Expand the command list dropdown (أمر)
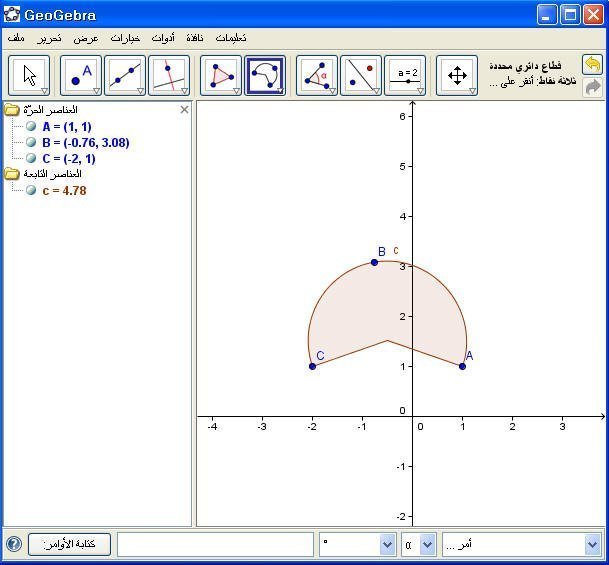The image size is (609, 565). (591, 544)
